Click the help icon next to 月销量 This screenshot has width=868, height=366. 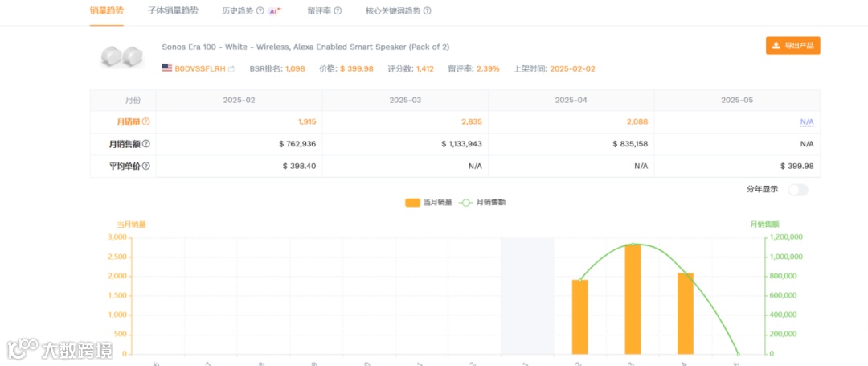point(146,121)
